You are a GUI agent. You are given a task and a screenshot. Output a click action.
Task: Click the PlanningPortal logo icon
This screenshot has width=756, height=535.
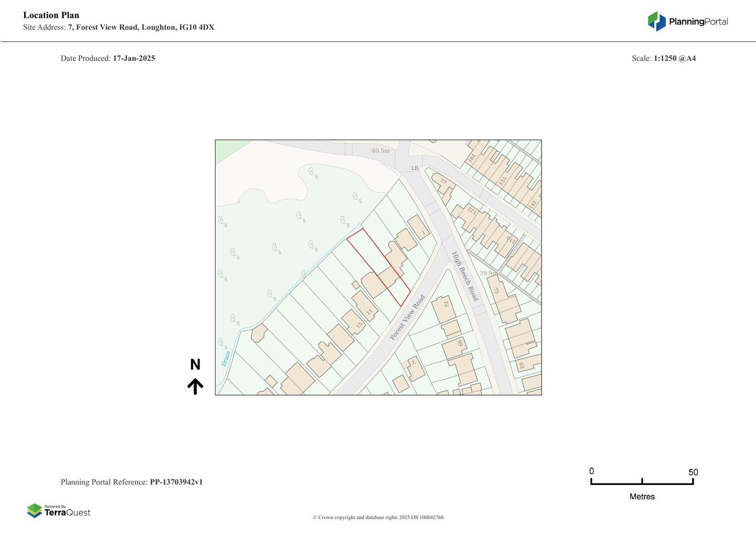pos(656,21)
